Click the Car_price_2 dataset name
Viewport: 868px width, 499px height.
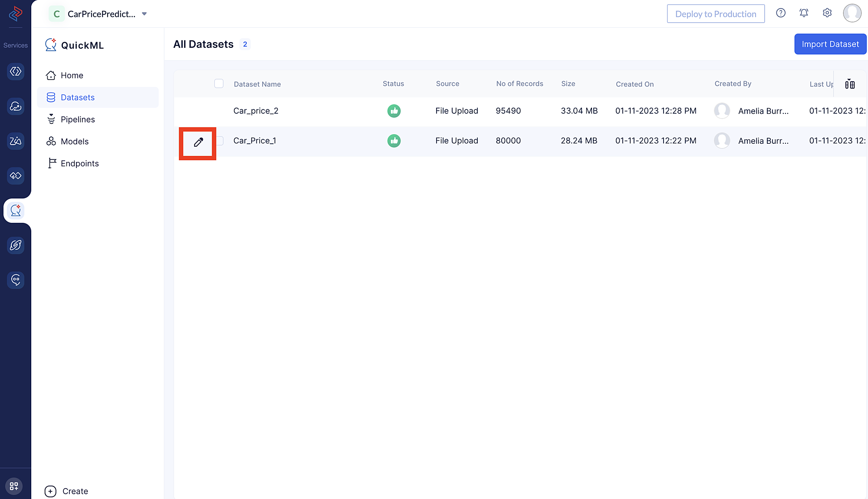(256, 110)
